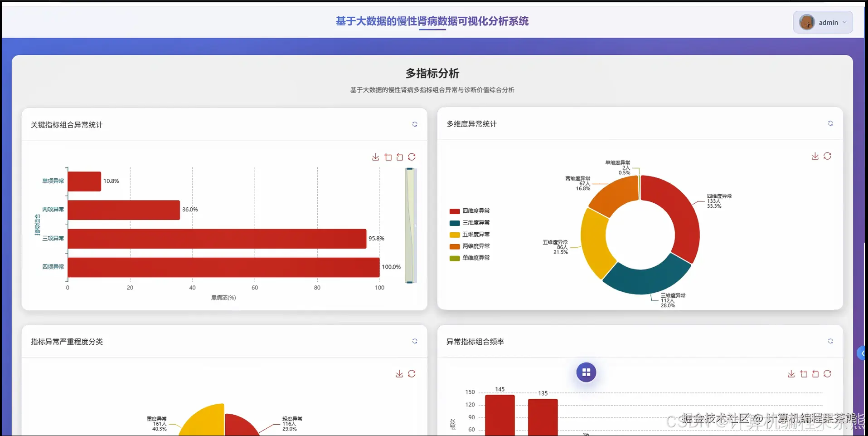Refresh the 多维度异常统计 card

click(x=830, y=123)
